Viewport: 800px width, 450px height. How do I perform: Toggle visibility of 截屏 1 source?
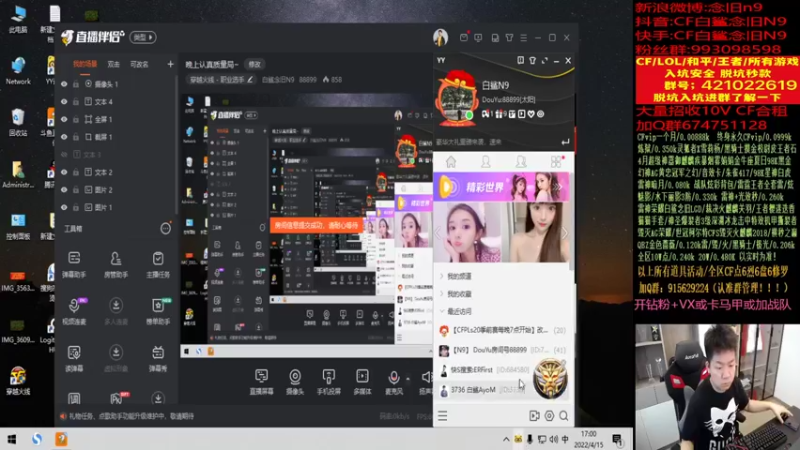(x=64, y=137)
